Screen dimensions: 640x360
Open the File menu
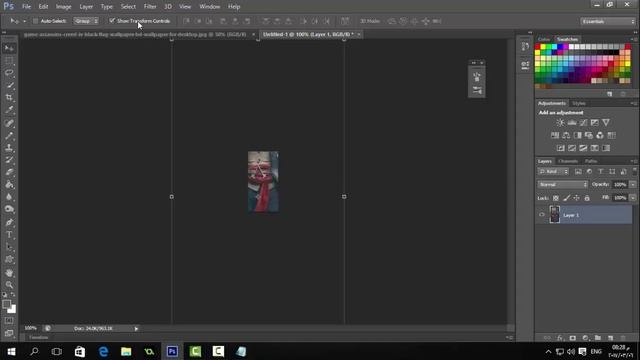pyautogui.click(x=27, y=7)
